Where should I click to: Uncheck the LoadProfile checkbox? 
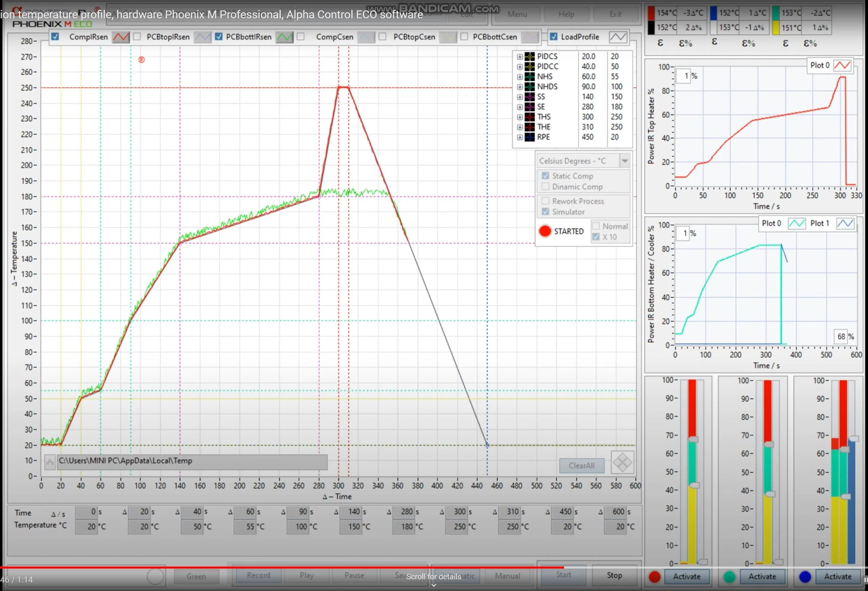tap(553, 37)
